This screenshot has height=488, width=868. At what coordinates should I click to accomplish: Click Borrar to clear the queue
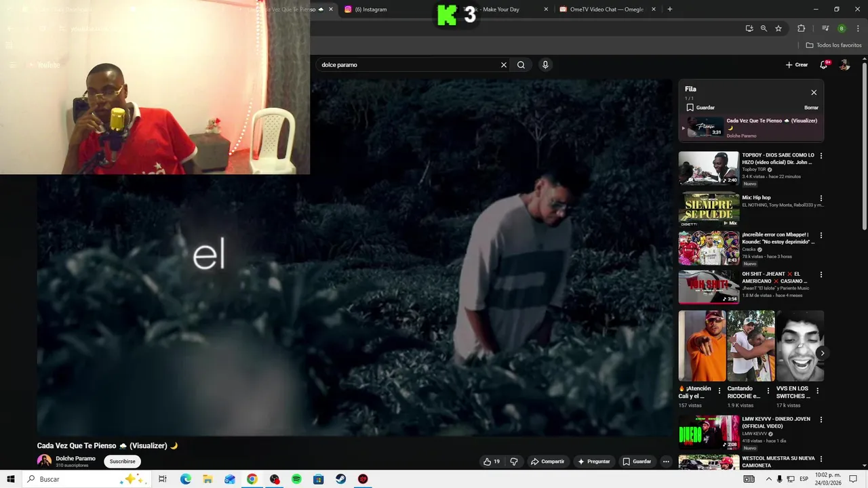point(811,108)
